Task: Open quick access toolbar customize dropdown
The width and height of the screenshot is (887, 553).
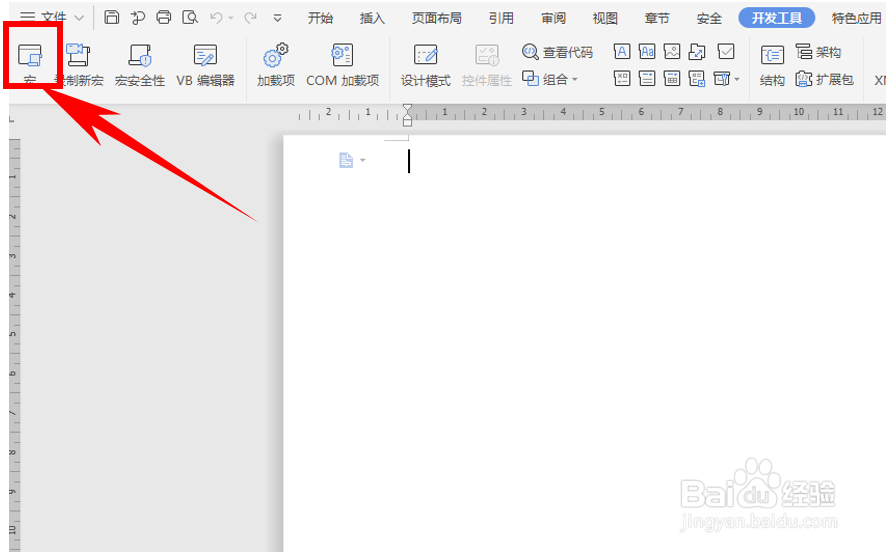Action: point(277,18)
